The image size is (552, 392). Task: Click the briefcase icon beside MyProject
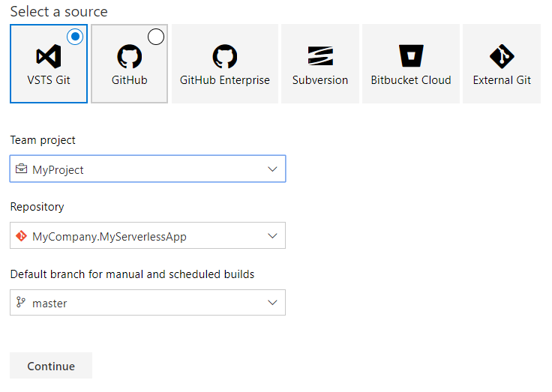pyautogui.click(x=21, y=169)
